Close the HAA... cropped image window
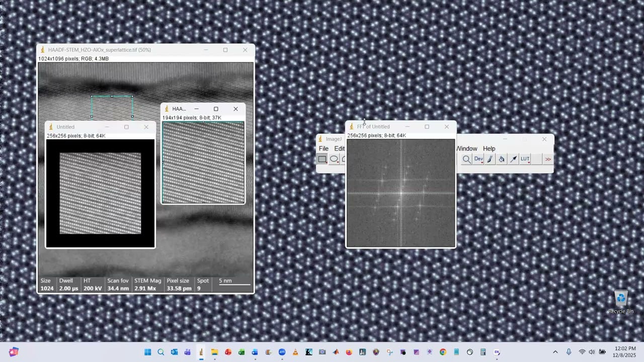 pyautogui.click(x=235, y=109)
